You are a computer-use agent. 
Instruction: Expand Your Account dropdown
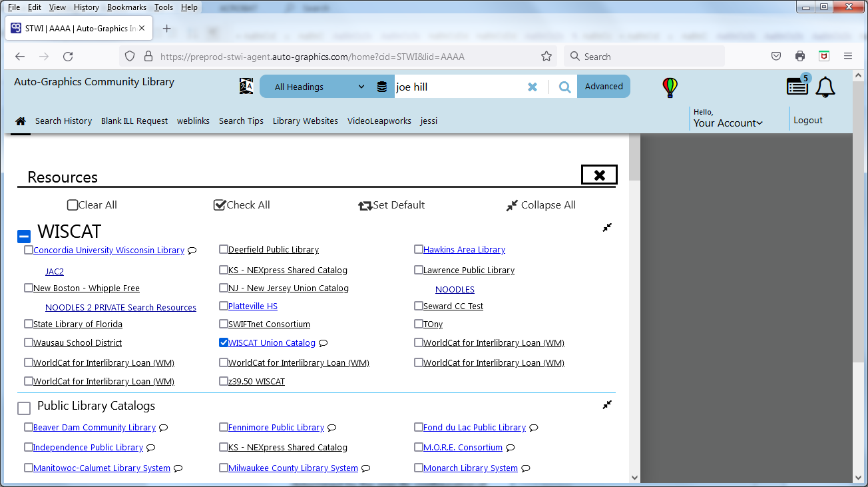[728, 123]
